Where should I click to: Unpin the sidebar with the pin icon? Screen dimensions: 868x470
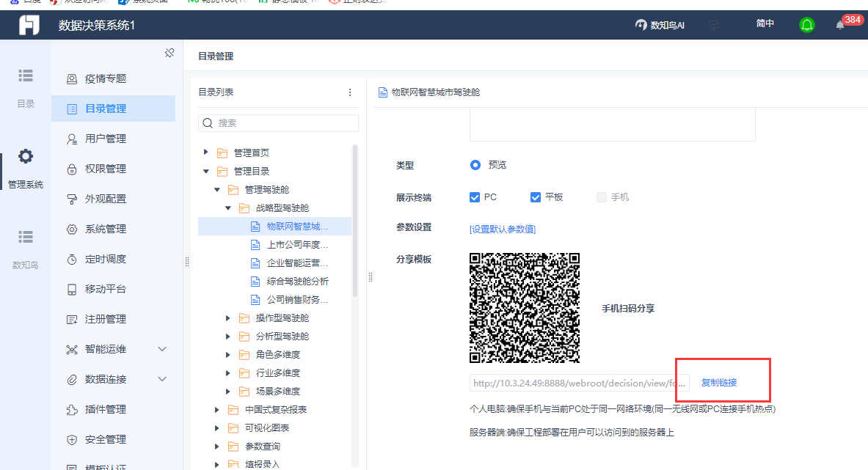(169, 53)
